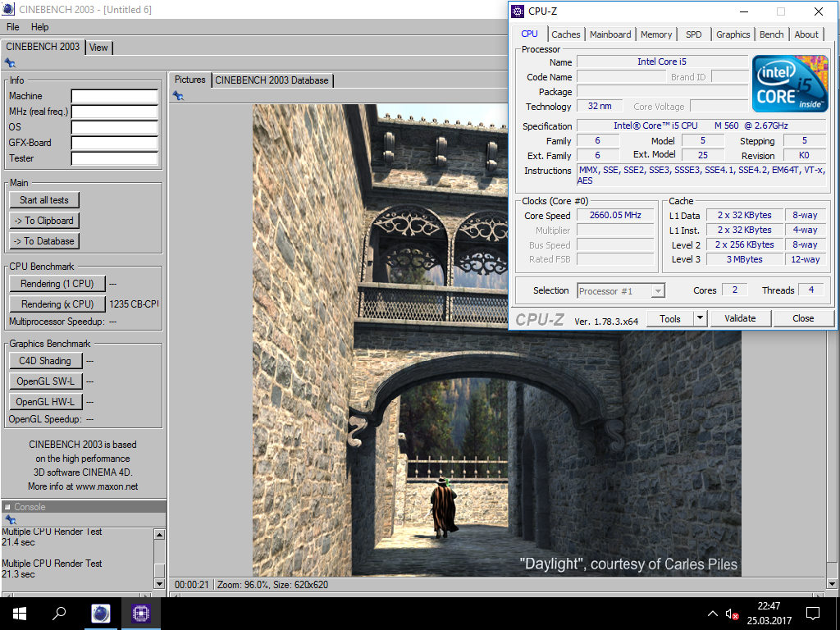Click the Level 3 cache 3 MBytes value
The image size is (840, 630).
[745, 259]
